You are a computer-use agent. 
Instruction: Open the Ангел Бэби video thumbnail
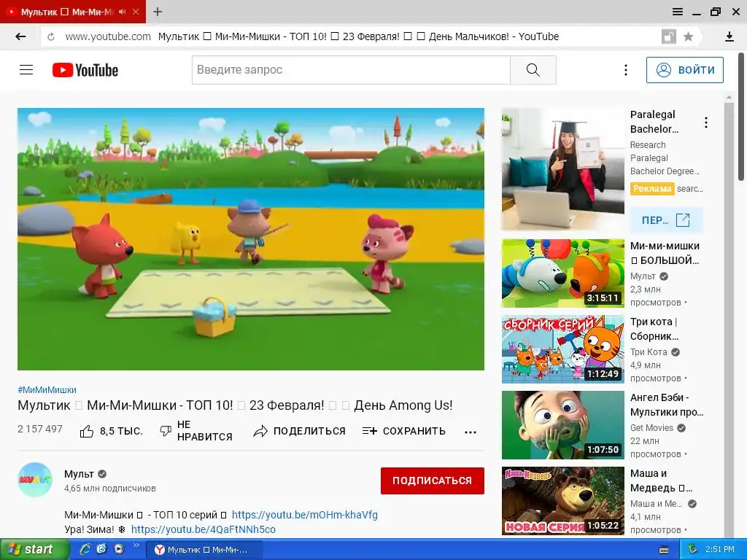[562, 425]
